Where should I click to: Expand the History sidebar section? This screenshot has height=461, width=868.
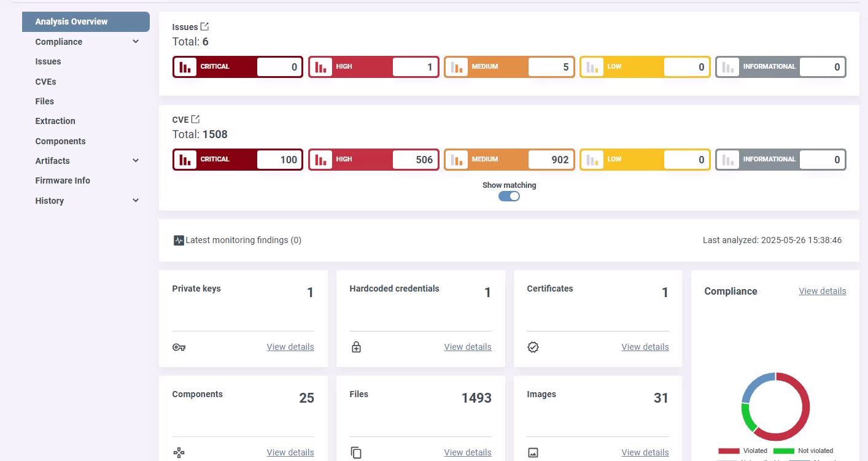click(x=136, y=201)
